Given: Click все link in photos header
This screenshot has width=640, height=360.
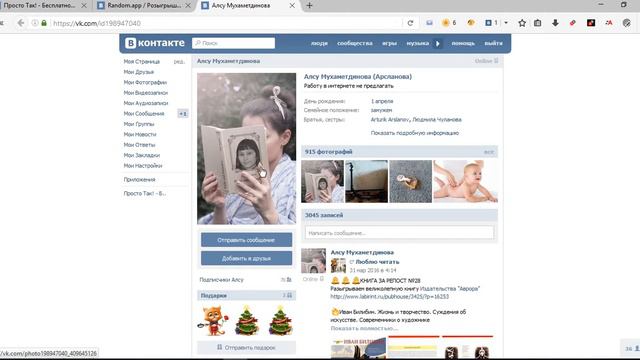Looking at the screenshot, I should point(489,152).
